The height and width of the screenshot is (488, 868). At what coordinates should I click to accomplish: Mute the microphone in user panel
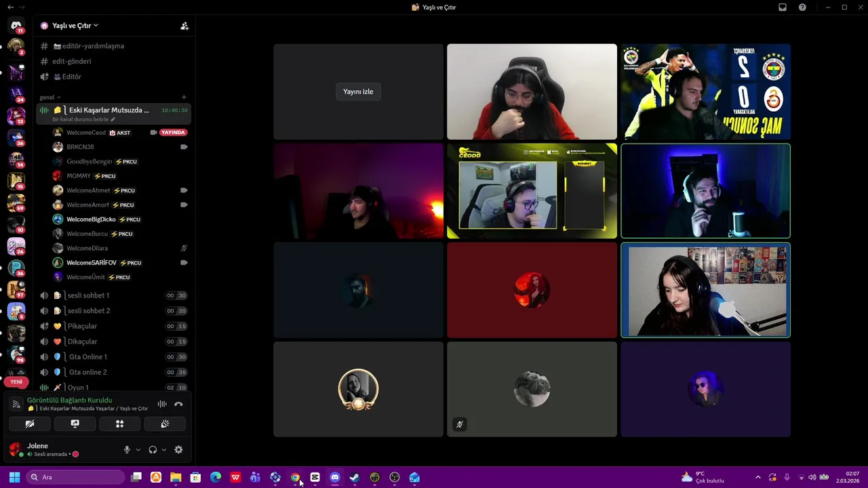[x=127, y=449]
